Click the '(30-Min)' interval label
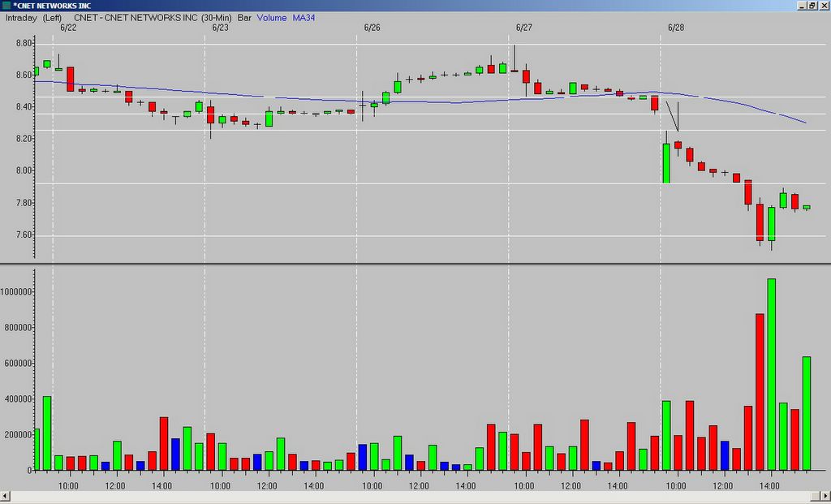Screen dimensions: 831x504 pyautogui.click(x=216, y=18)
